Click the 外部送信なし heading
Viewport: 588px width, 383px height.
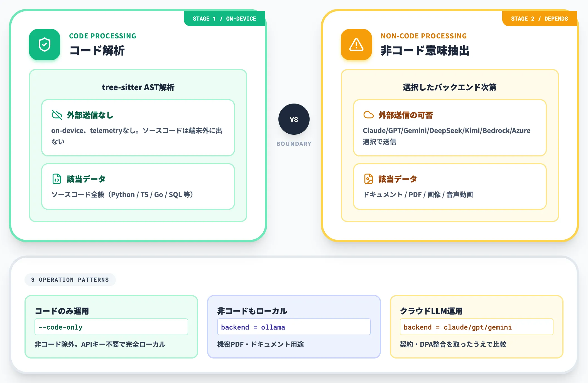(90, 115)
